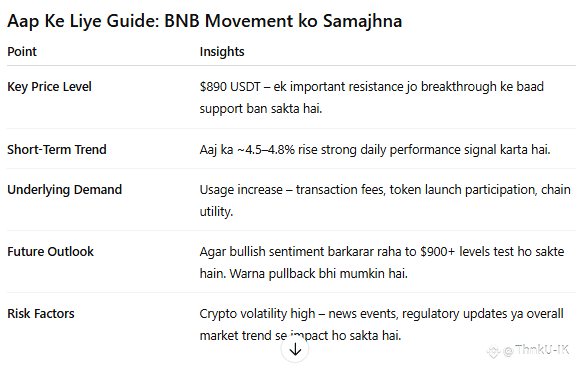Viewport: 576px width, 368px height.
Task: Select the Future Outlook row label
Action: point(50,252)
